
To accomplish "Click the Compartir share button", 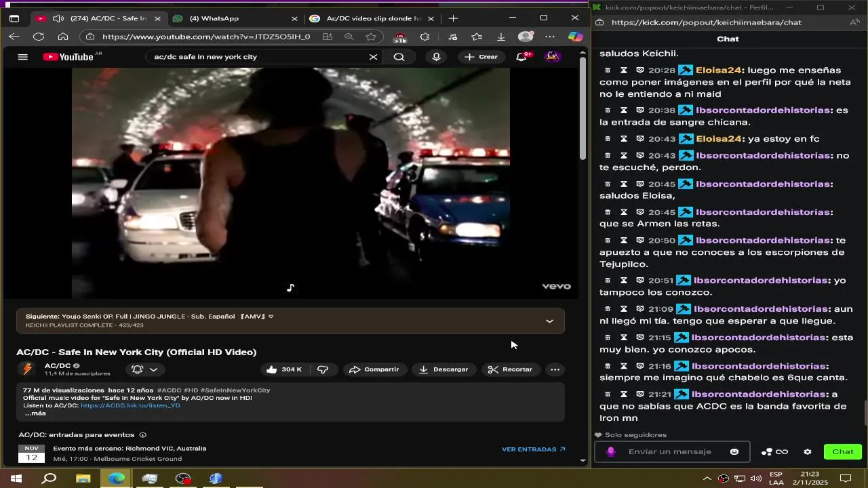I will 374,369.
